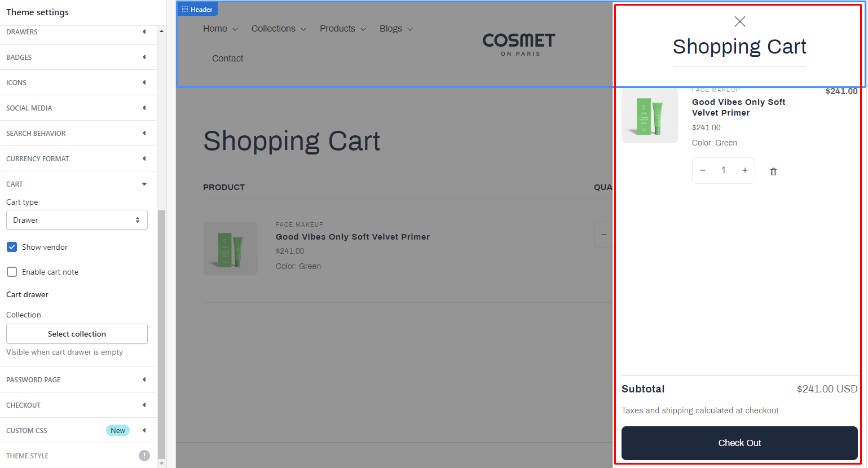Close the Shopping Cart drawer with X

739,21
